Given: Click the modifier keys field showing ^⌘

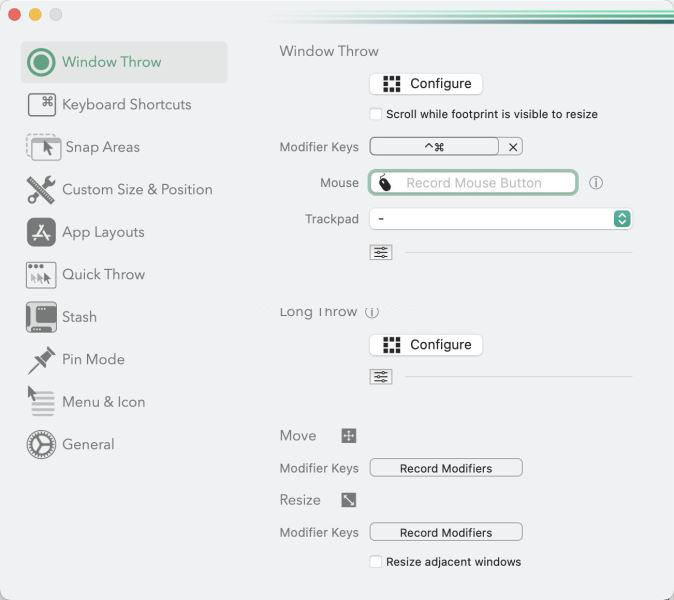Looking at the screenshot, I should point(434,147).
